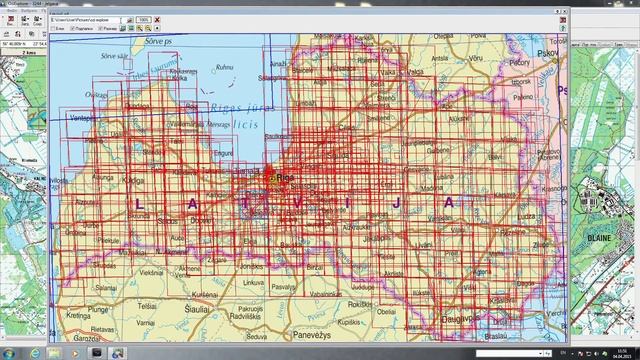Open Internet Explorer from the taskbar
The height and width of the screenshot is (360, 640).
(x=35, y=353)
